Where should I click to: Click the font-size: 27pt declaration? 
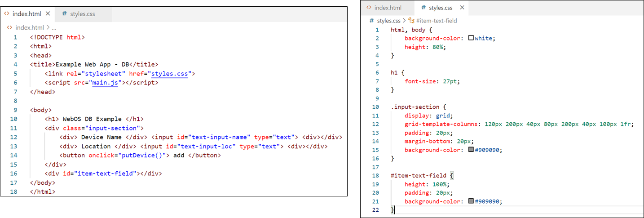pos(432,81)
